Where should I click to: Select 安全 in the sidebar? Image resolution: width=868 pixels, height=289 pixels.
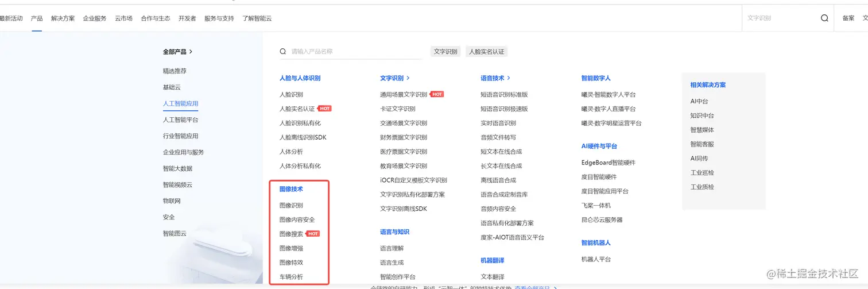pos(169,217)
